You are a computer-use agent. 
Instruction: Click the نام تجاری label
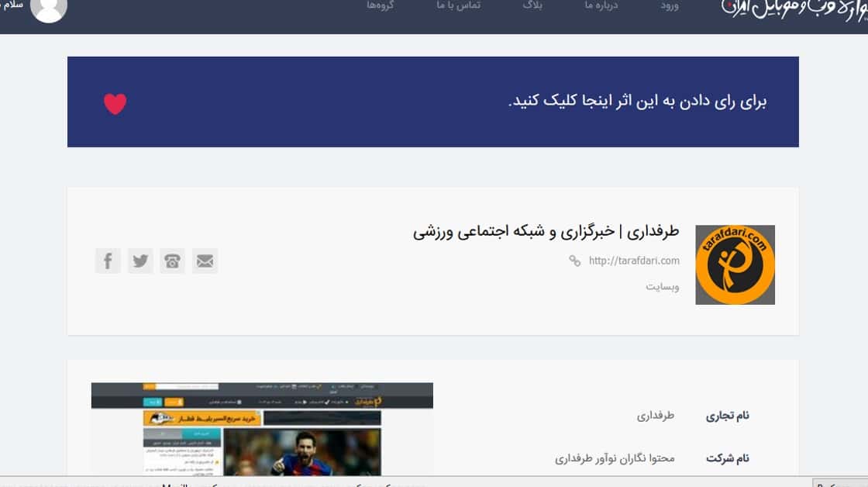[728, 416]
